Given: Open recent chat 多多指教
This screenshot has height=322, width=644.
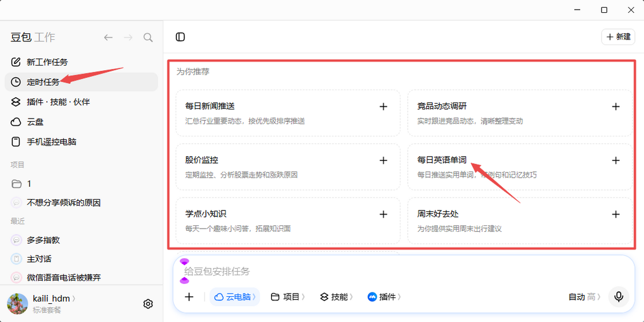Looking at the screenshot, I should point(82,240).
